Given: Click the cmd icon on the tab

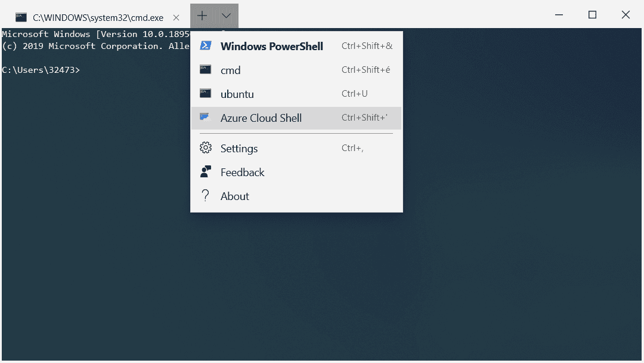Looking at the screenshot, I should click(21, 17).
